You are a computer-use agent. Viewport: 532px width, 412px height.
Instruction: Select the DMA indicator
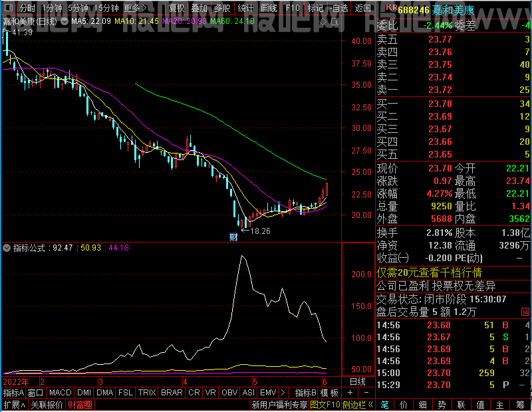[x=105, y=393]
